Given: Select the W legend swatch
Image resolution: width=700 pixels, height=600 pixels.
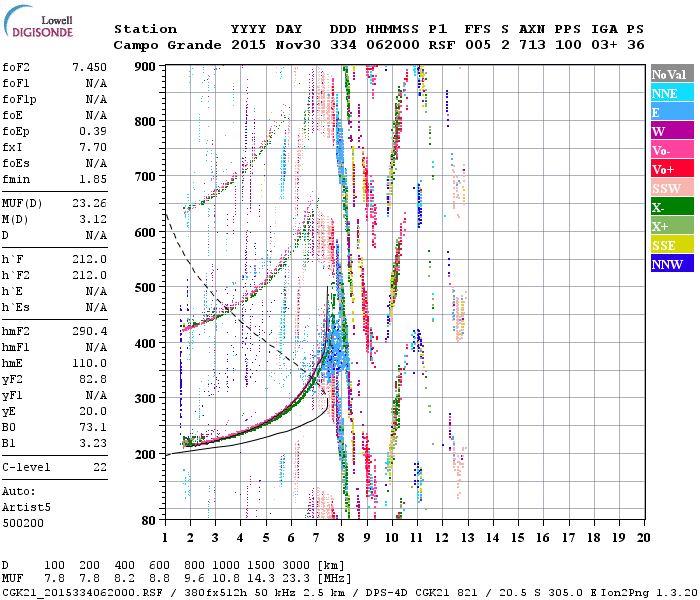Looking at the screenshot, I should pyautogui.click(x=672, y=131).
